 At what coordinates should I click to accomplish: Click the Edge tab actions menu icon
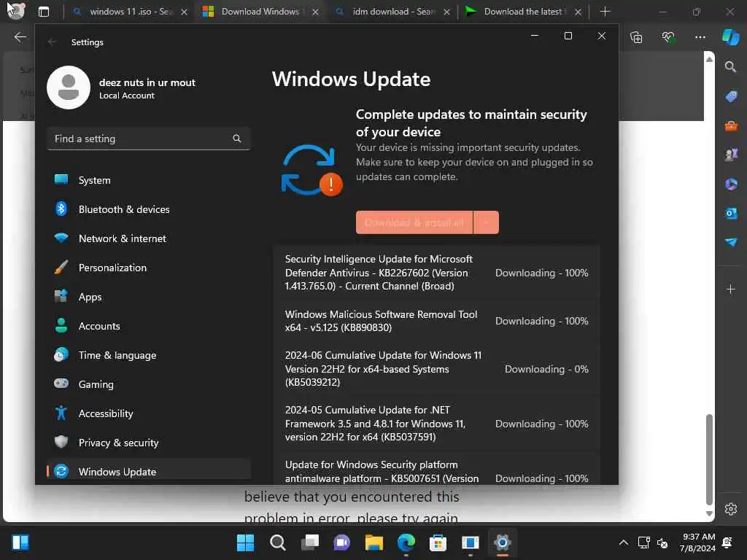point(43,12)
